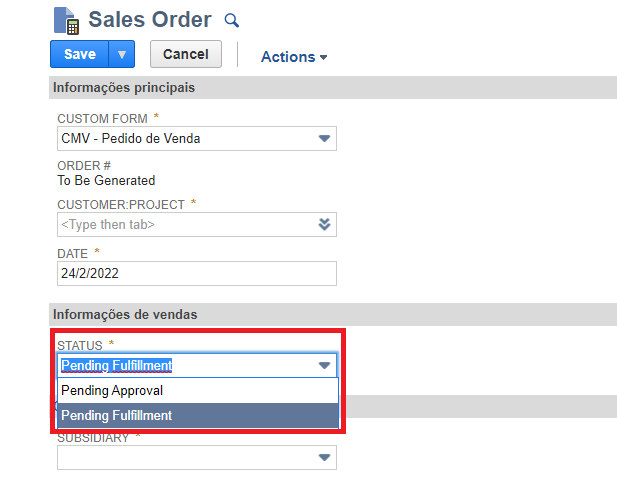Click the Customer:Project double-chevron icon
The height and width of the screenshot is (479, 617).
click(324, 224)
